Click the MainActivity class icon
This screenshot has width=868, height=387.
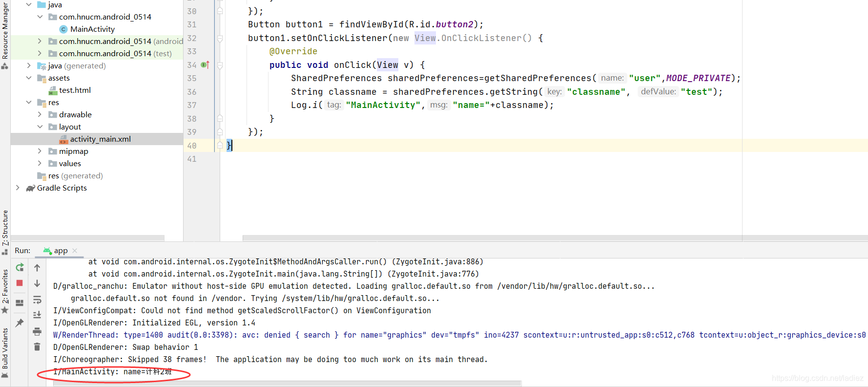point(63,29)
